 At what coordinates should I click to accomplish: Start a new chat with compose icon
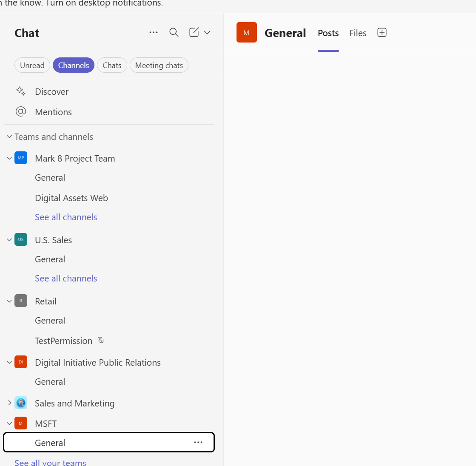[x=194, y=32]
